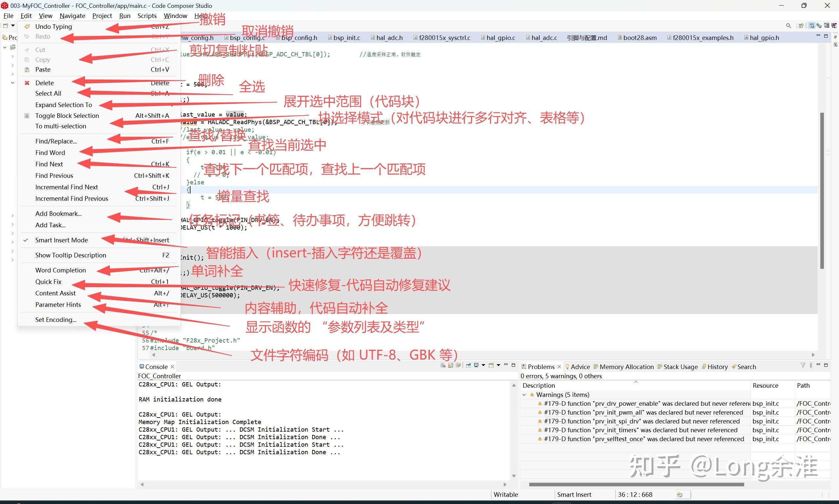Open the Problems view menu icon
Viewport: 839px width, 504px height.
(x=811, y=366)
